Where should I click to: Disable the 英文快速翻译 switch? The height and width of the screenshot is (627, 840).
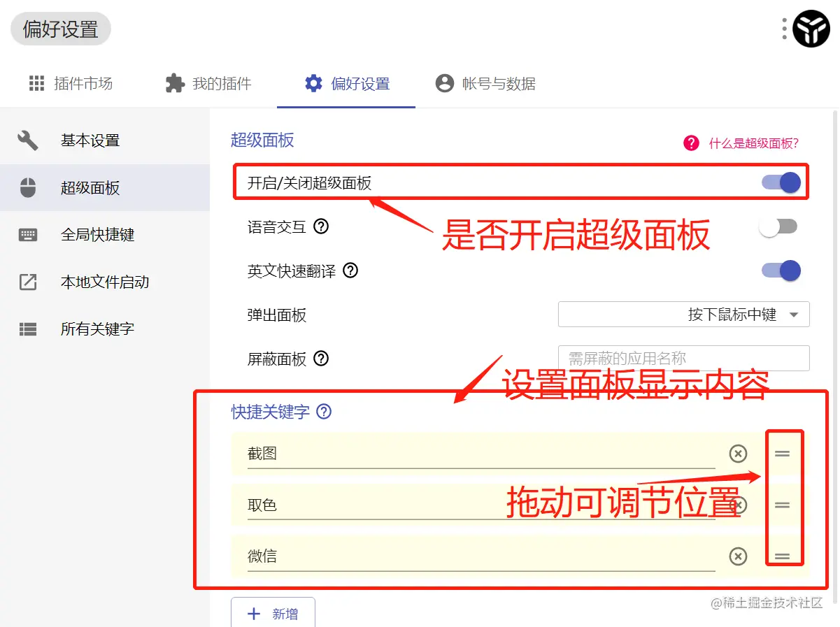[x=781, y=271]
